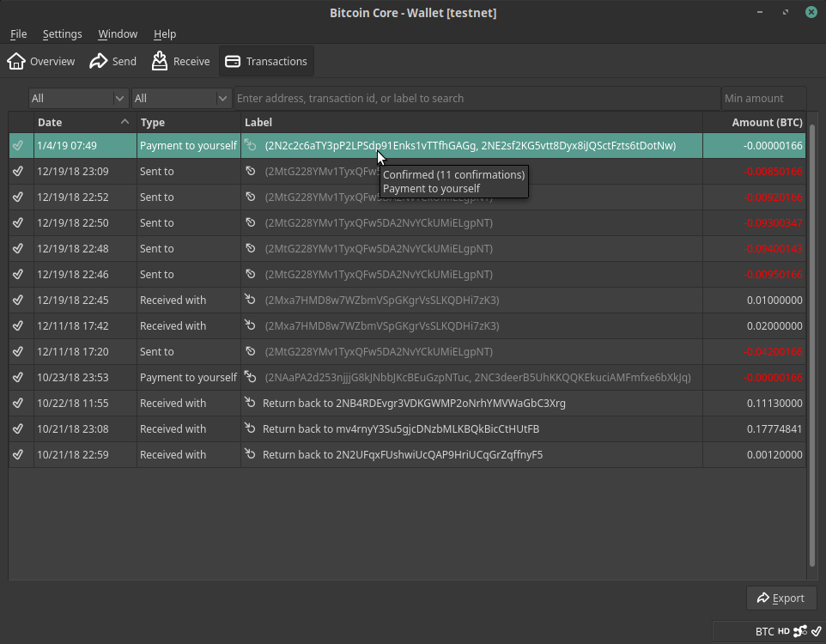Click self-payment icon in 10/23/18 23:53 row
The height and width of the screenshot is (644, 826).
click(x=250, y=377)
